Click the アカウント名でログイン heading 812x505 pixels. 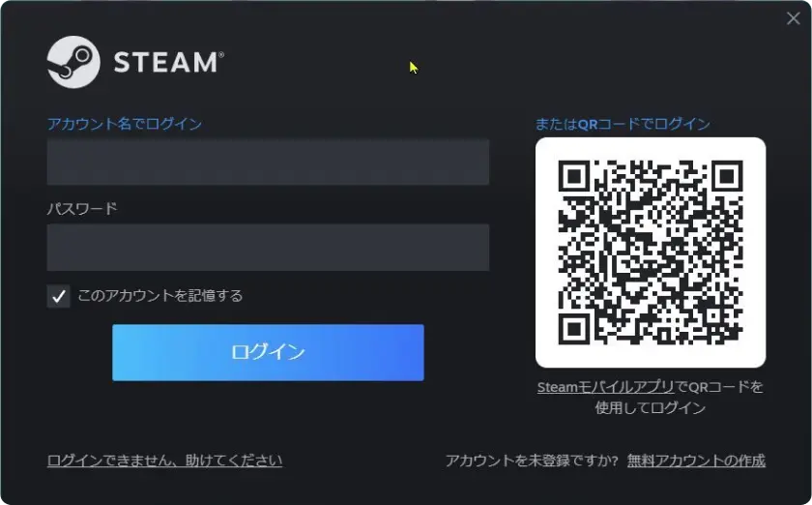[x=125, y=124]
